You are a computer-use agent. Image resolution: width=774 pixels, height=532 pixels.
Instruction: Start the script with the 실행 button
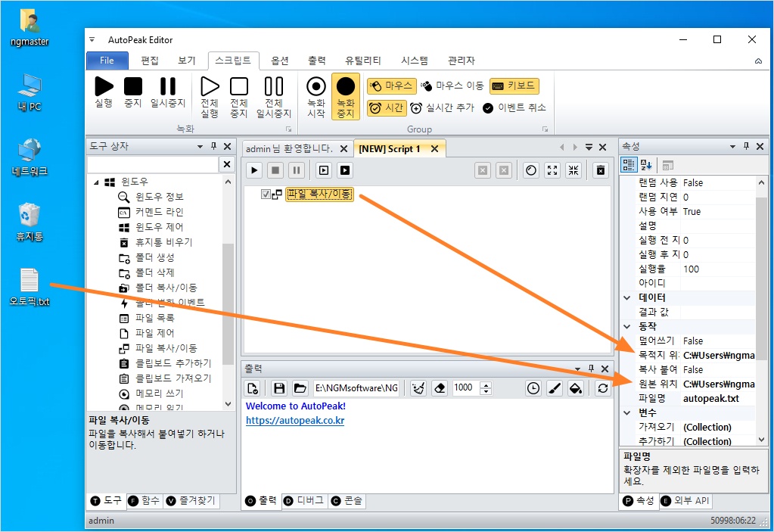point(104,92)
